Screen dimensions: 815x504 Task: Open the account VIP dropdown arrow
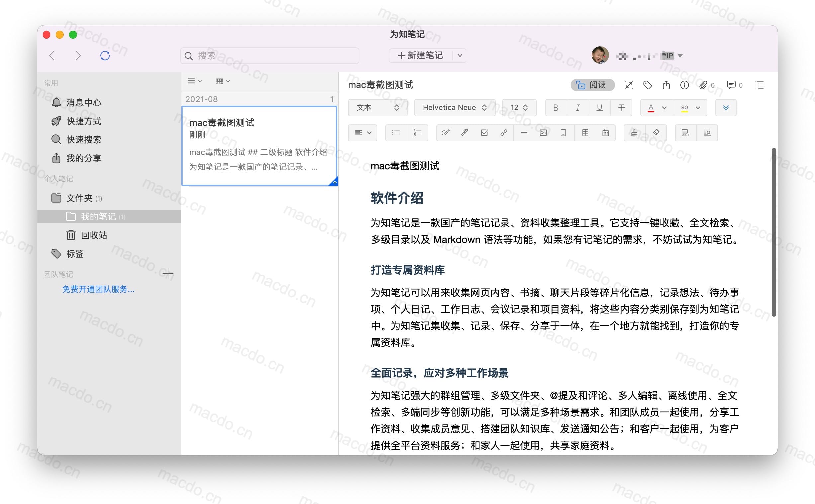point(680,56)
